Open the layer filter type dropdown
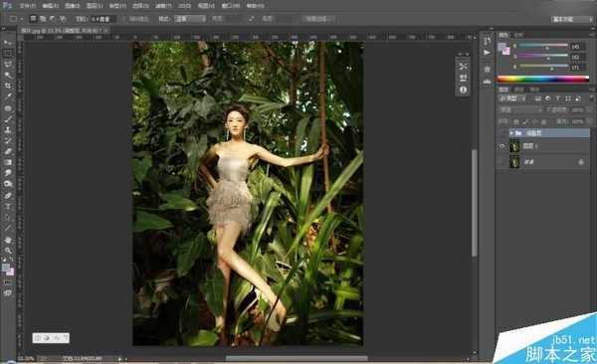The image size is (597, 364). tap(512, 98)
